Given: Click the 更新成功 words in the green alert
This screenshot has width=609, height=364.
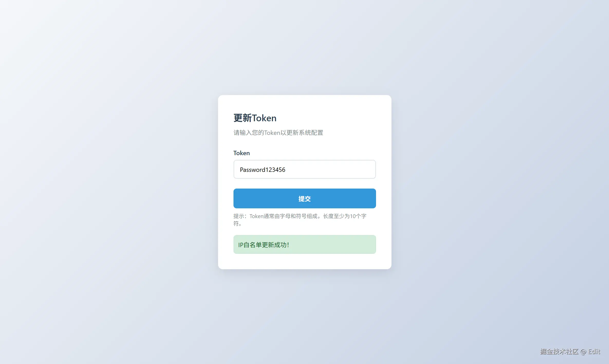Looking at the screenshot, I should click(274, 245).
